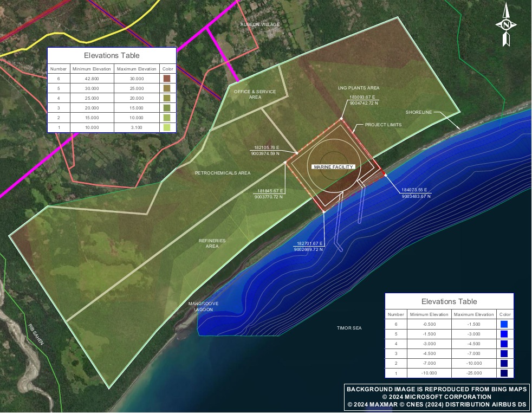
Task: Select the Timor Sea label
Action: (x=349, y=328)
